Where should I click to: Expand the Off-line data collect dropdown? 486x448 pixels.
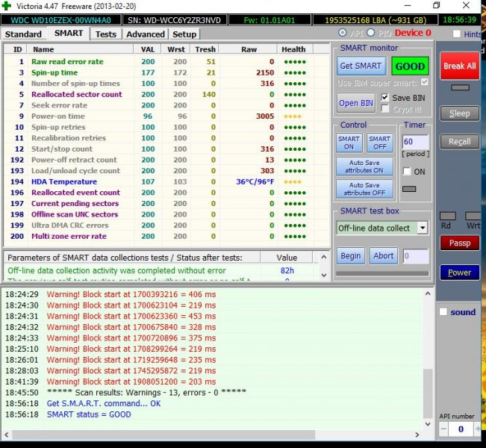pyautogui.click(x=422, y=228)
